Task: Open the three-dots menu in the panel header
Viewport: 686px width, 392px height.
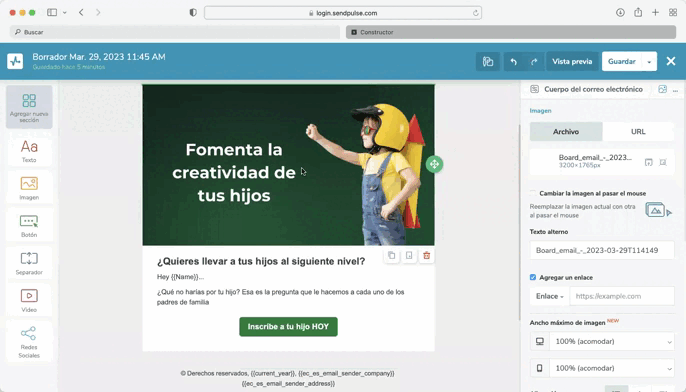Action: pyautogui.click(x=676, y=90)
